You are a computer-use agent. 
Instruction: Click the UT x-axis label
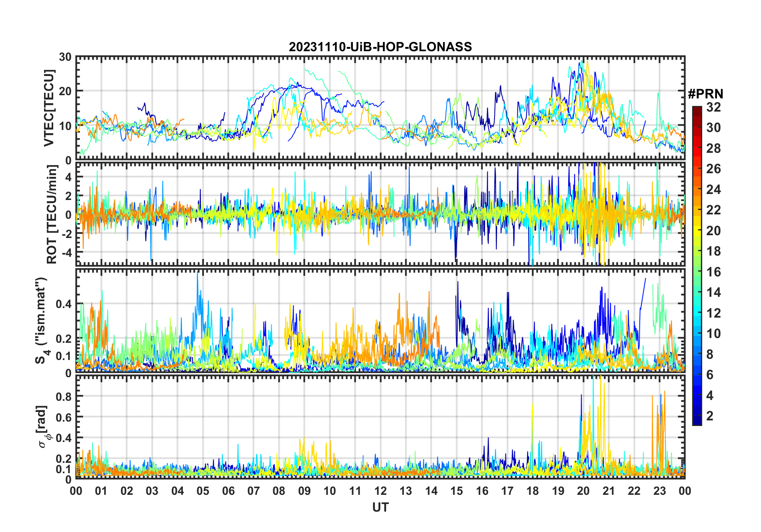[380, 508]
